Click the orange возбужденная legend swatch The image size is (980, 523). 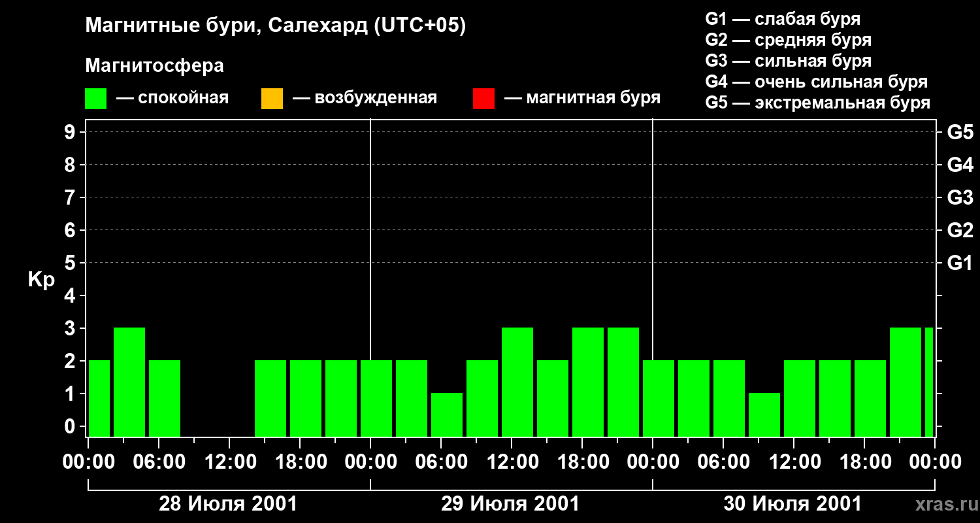coord(272,99)
